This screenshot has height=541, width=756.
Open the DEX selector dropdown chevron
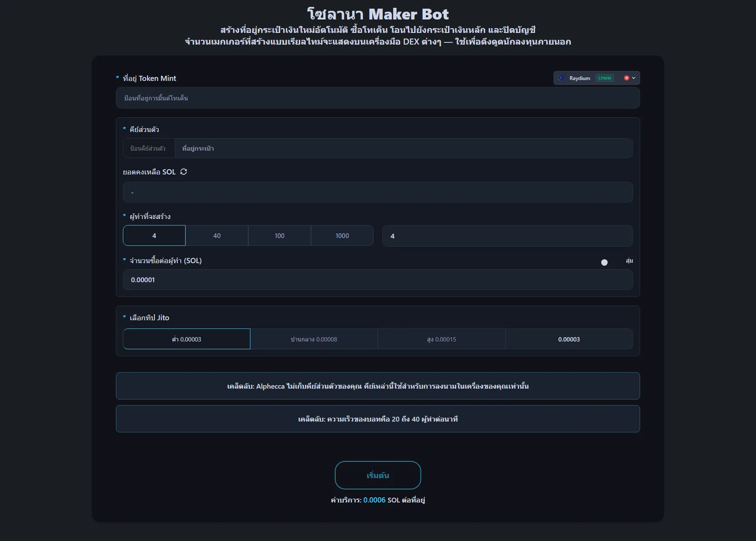[634, 78]
